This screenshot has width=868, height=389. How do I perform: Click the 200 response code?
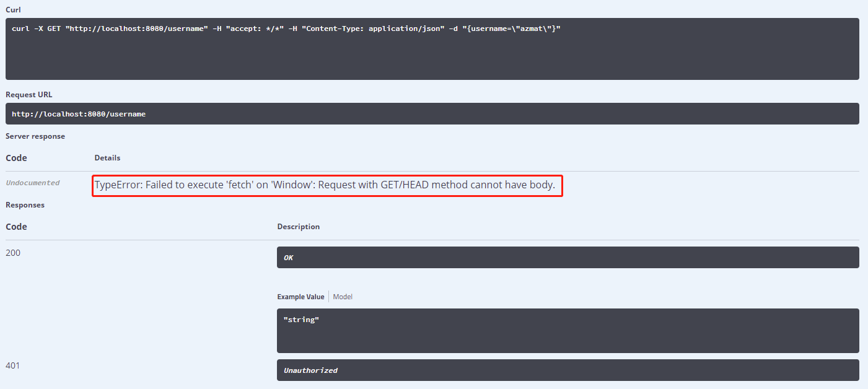[13, 253]
